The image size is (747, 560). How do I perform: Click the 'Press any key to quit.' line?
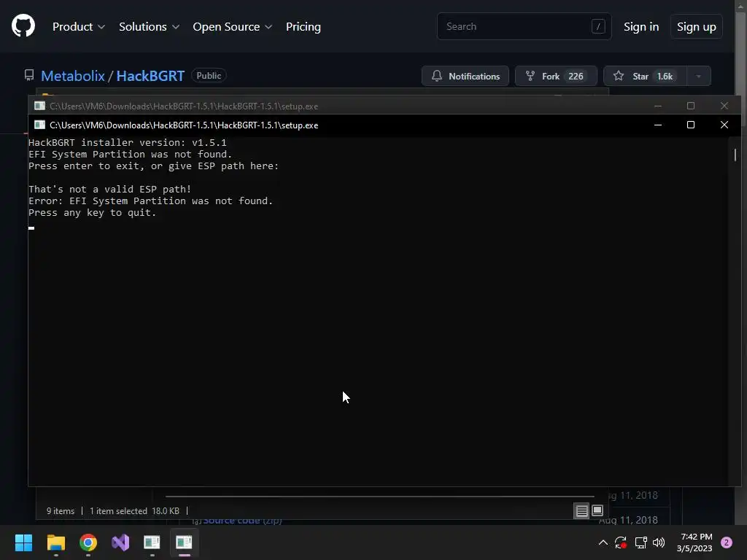click(x=93, y=213)
